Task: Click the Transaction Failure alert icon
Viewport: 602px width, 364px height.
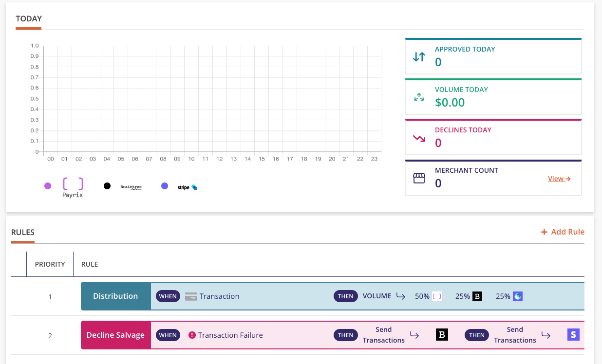Action: coord(192,335)
